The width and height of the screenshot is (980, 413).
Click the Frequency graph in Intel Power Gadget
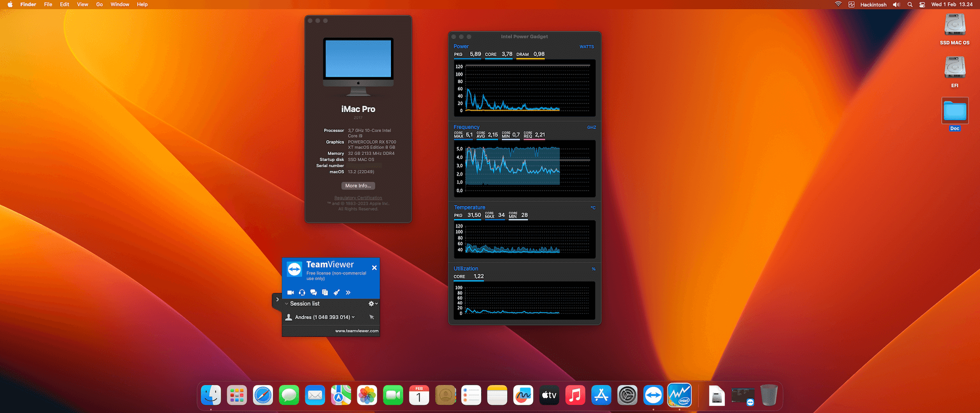point(525,169)
